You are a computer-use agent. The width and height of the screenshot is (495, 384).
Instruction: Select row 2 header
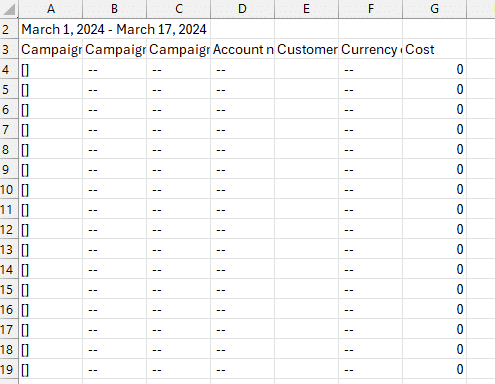click(x=9, y=29)
